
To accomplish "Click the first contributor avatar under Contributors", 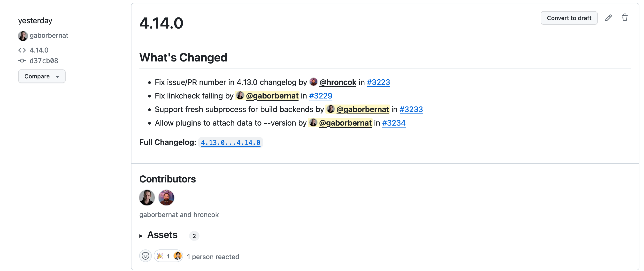I will 147,198.
